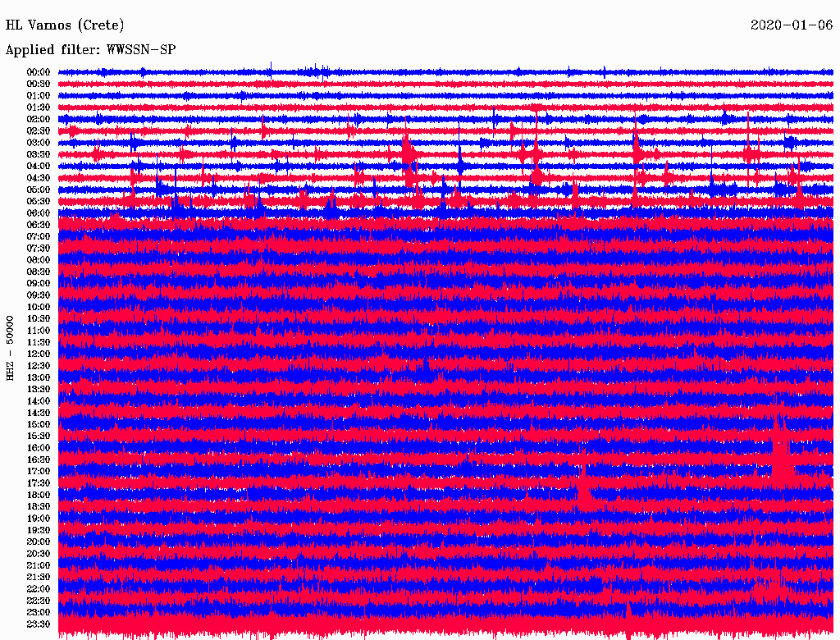This screenshot has height=640, width=840.
Task: Click the 12:00 time label
Action: point(39,354)
